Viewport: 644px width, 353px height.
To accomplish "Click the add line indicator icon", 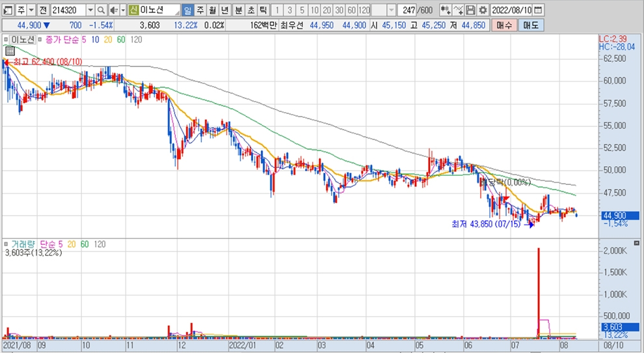I will [x=458, y=10].
